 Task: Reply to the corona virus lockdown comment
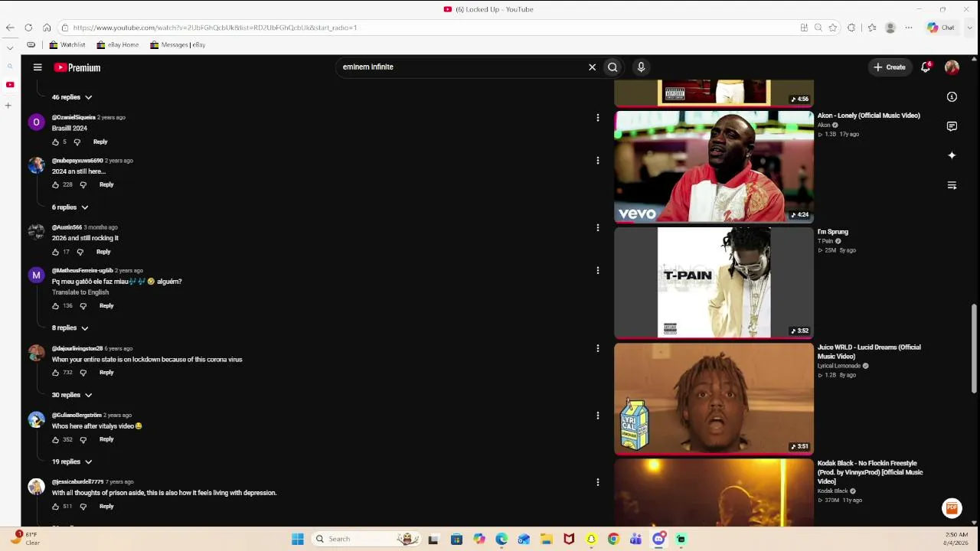click(x=106, y=373)
